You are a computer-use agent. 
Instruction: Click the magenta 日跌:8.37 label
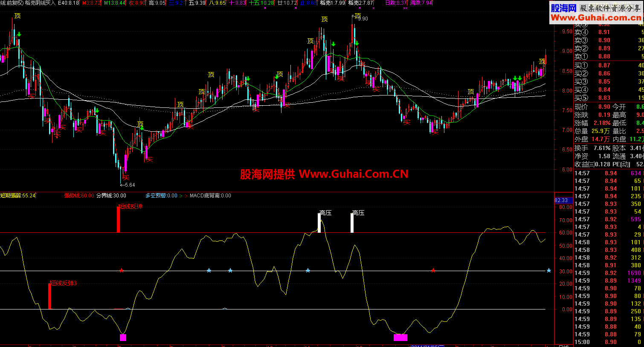[396, 3]
